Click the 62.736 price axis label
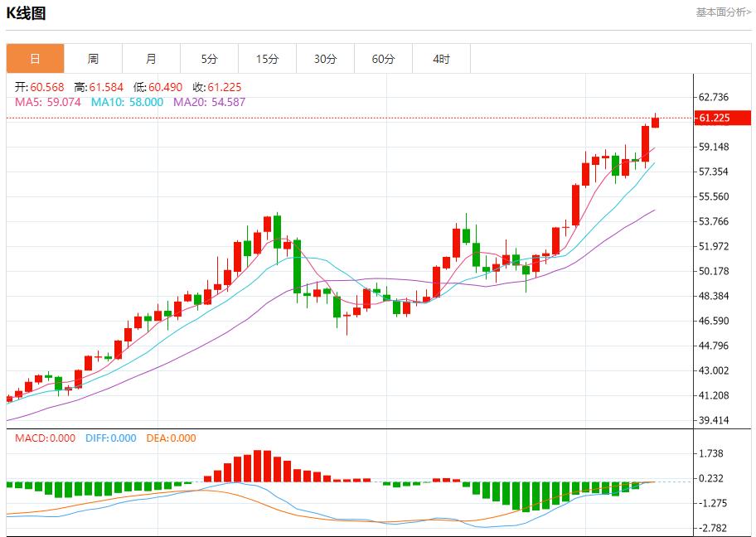Image resolution: width=756 pixels, height=537 pixels. [x=715, y=97]
